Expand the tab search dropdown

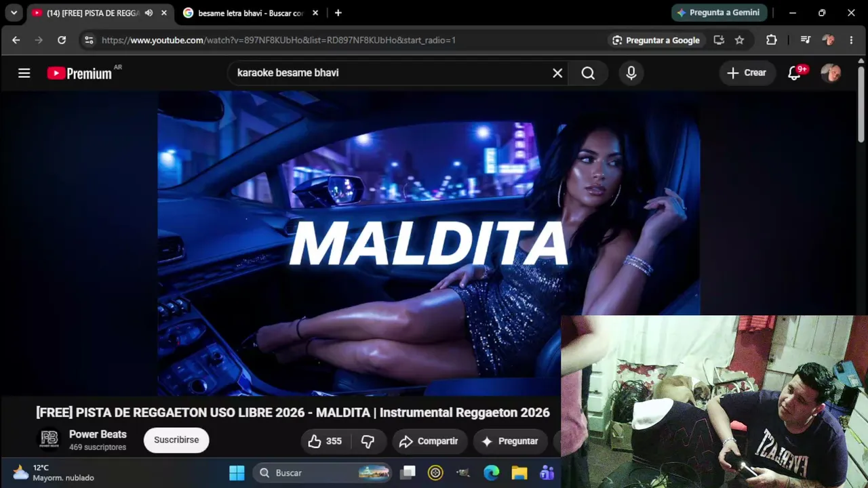click(14, 13)
